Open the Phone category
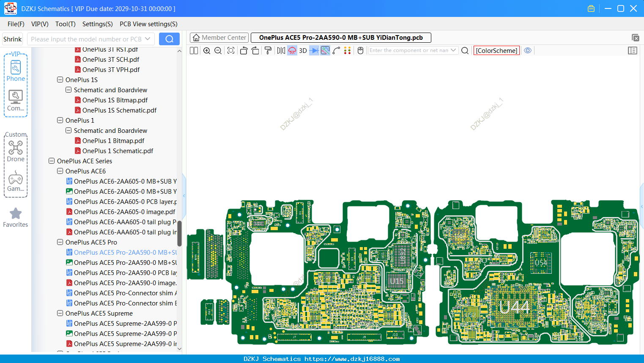644x363 pixels. [x=16, y=71]
